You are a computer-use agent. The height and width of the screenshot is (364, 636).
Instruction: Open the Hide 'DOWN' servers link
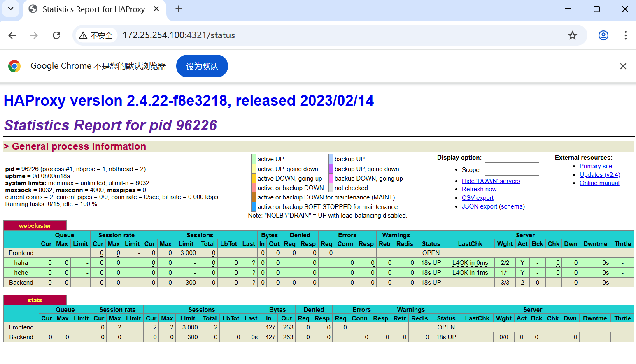click(x=491, y=181)
